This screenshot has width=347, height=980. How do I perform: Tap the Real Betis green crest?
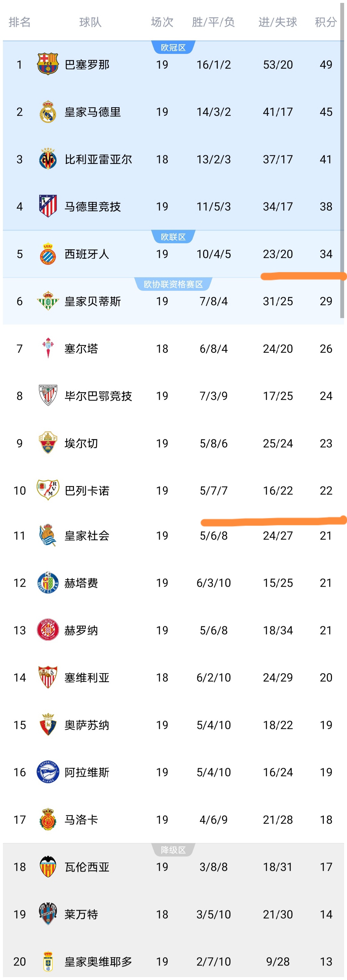tap(48, 301)
